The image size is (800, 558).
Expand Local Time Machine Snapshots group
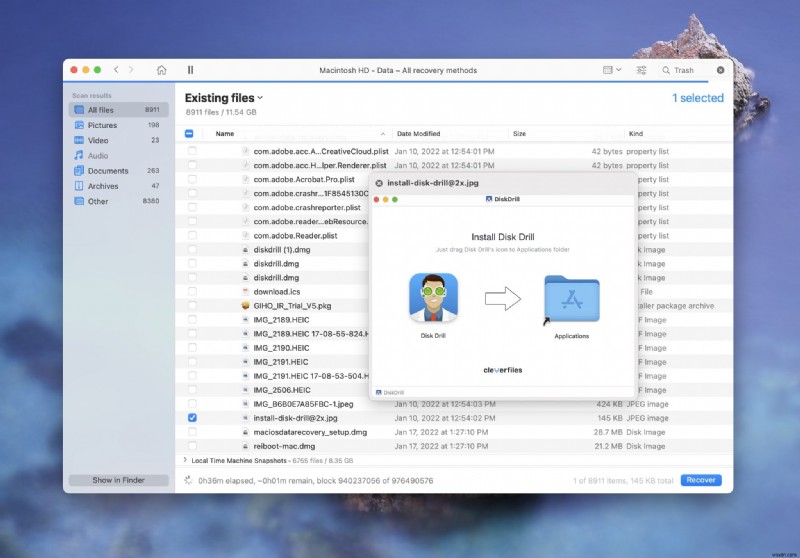pos(186,460)
